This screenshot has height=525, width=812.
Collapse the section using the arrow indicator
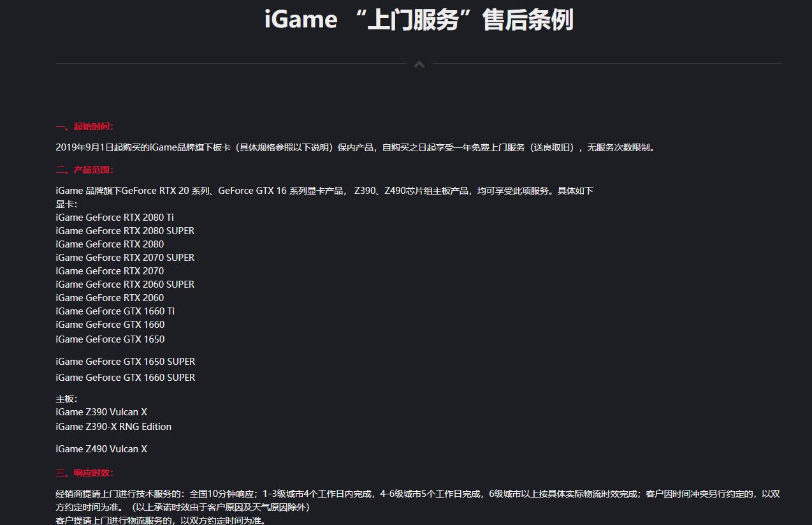[x=419, y=64]
